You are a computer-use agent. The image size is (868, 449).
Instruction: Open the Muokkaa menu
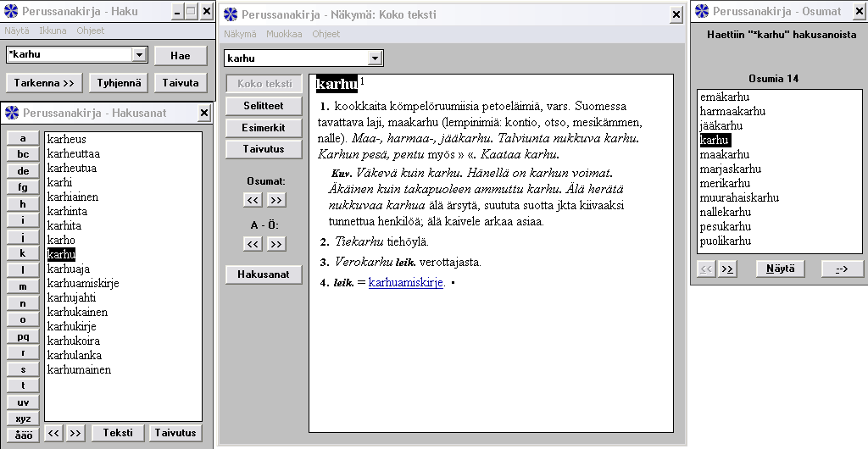(283, 34)
